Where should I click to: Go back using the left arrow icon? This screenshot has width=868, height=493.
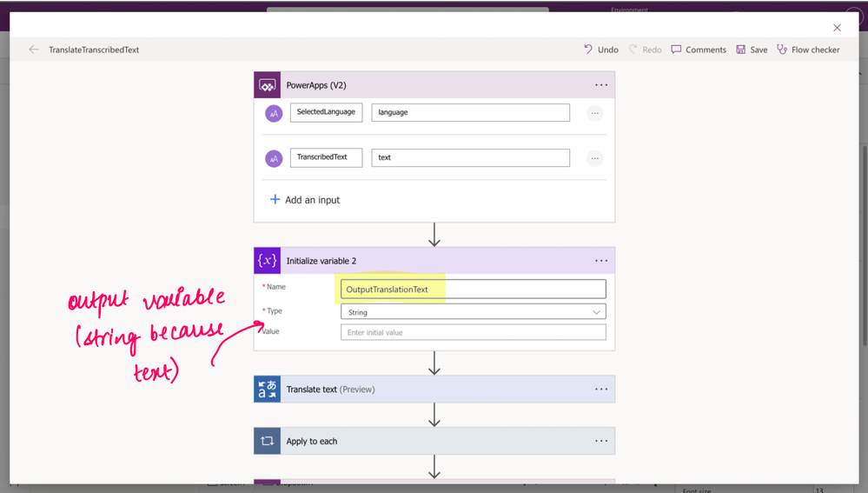point(34,50)
